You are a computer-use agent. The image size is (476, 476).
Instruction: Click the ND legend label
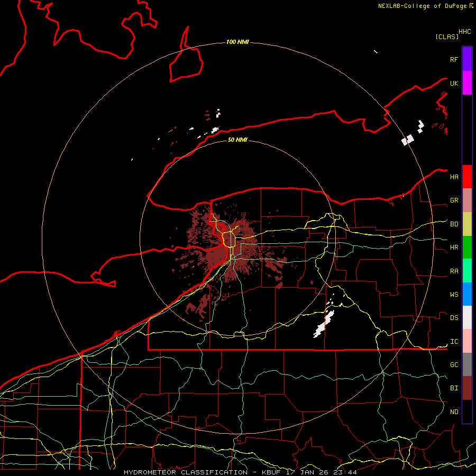pyautogui.click(x=454, y=412)
